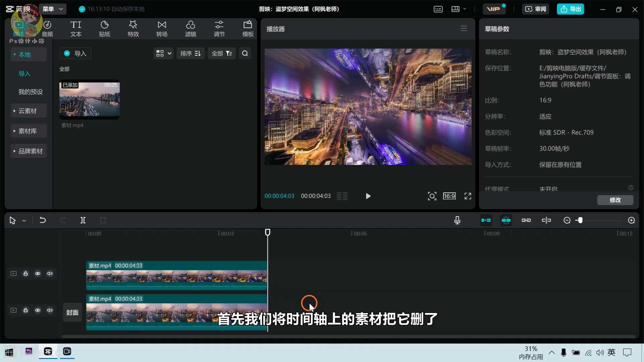The width and height of the screenshot is (644, 362).
Task: Open the grid view mode dropdown
Action: [163, 53]
